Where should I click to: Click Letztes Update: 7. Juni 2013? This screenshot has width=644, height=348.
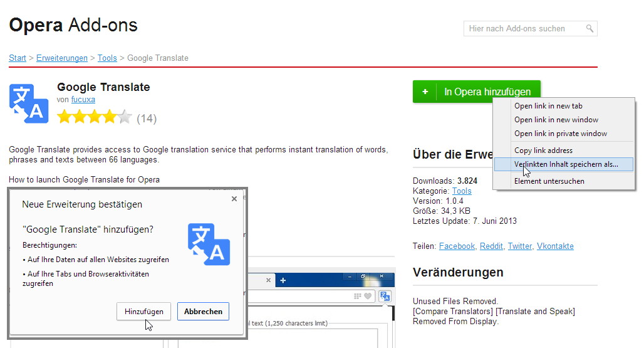[x=464, y=221]
